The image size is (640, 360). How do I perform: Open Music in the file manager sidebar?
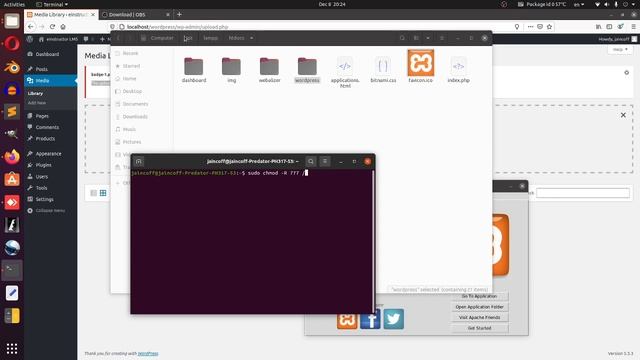pos(129,129)
